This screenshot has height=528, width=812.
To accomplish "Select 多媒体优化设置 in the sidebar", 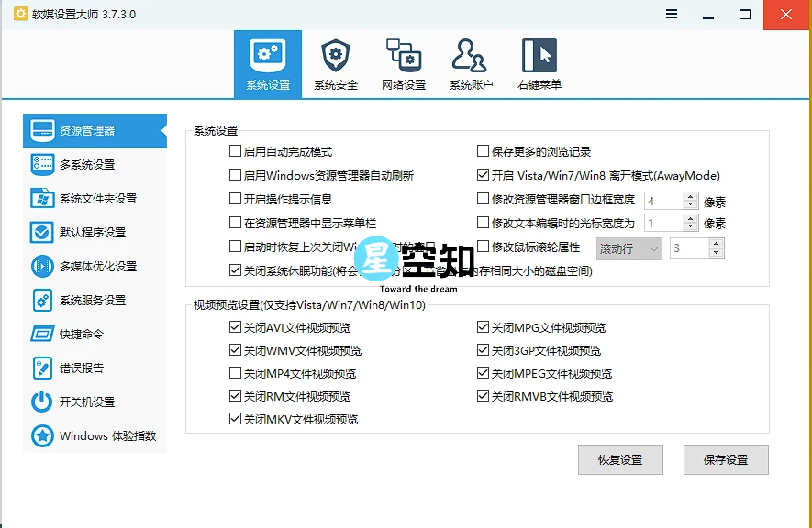I will click(x=92, y=266).
